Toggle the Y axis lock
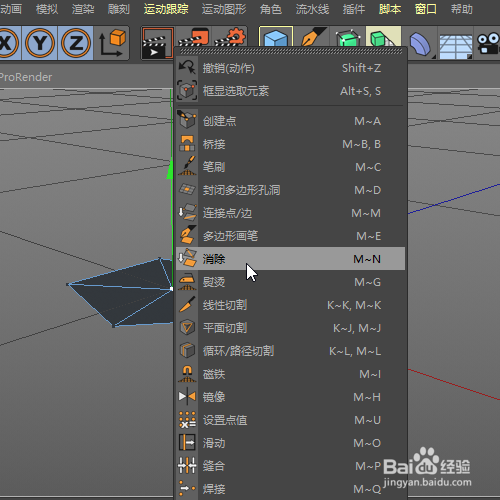500x500 pixels. tap(40, 43)
